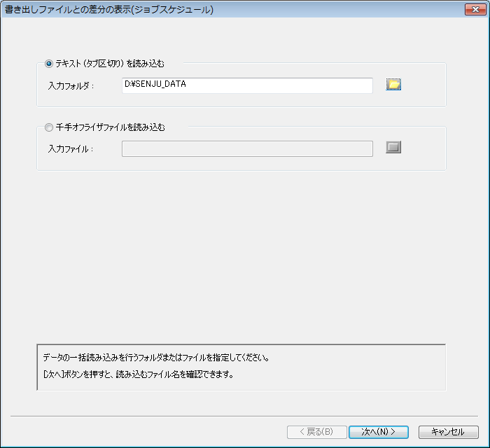
Task: Select 千手オフライザファイルを読み込む radio button
Action: [49, 127]
